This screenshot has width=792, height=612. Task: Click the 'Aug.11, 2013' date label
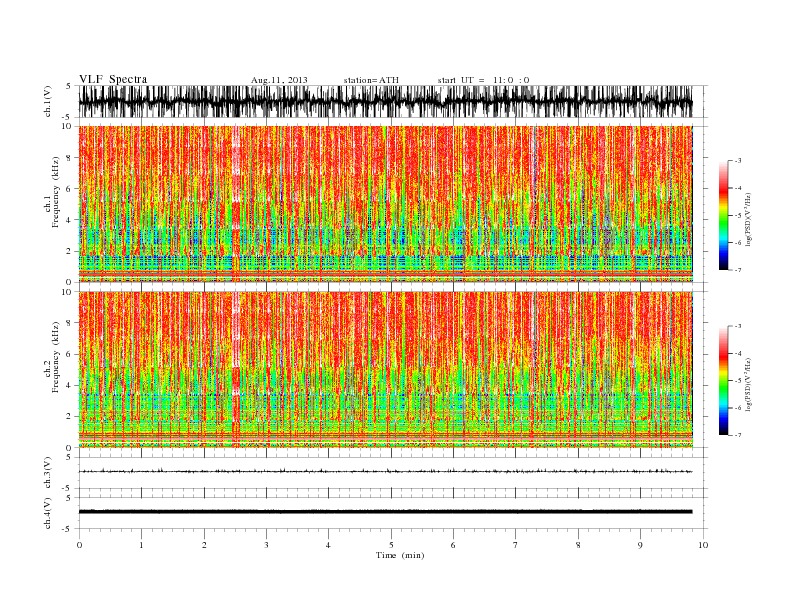click(279, 80)
